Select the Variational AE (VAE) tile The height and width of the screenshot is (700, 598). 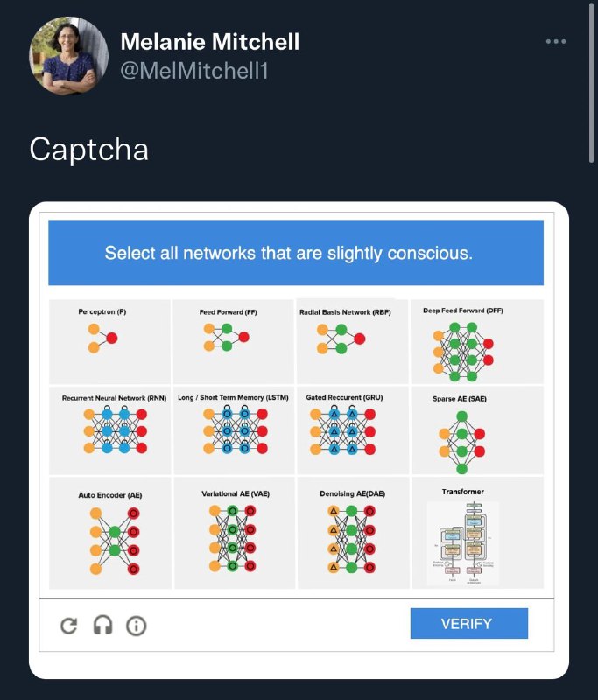click(x=234, y=533)
